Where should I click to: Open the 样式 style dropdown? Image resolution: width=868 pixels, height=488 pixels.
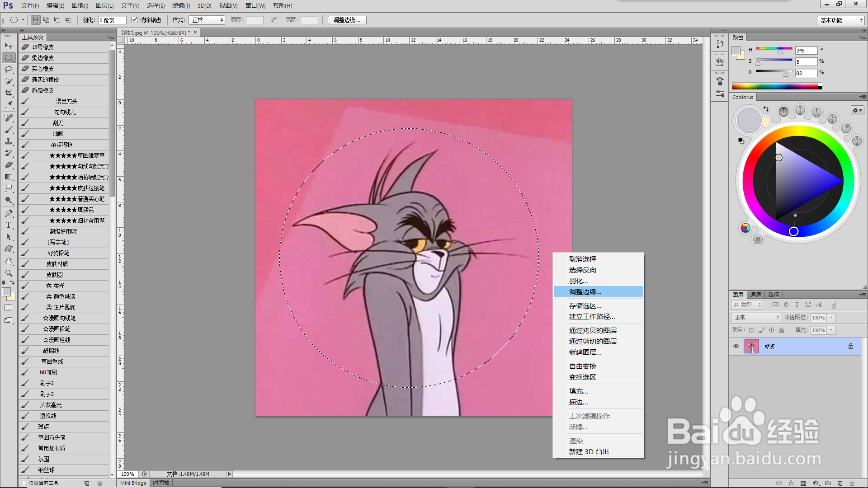point(207,20)
